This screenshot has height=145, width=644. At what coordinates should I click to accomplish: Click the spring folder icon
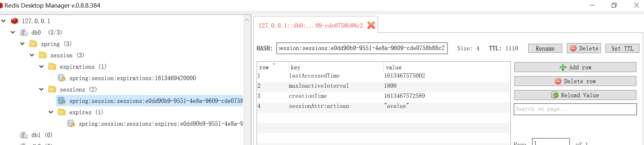(33, 44)
